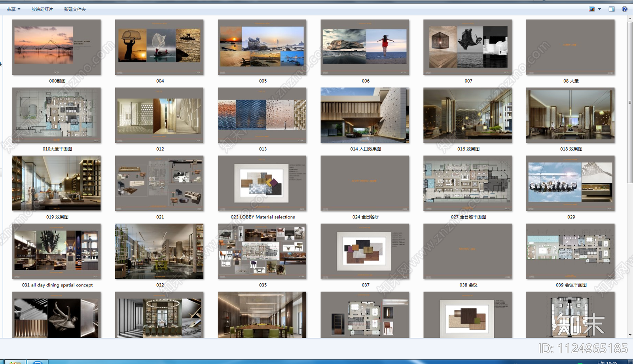Expand the view options dropdown arrow
Image resolution: width=633 pixels, height=364 pixels.
[599, 9]
